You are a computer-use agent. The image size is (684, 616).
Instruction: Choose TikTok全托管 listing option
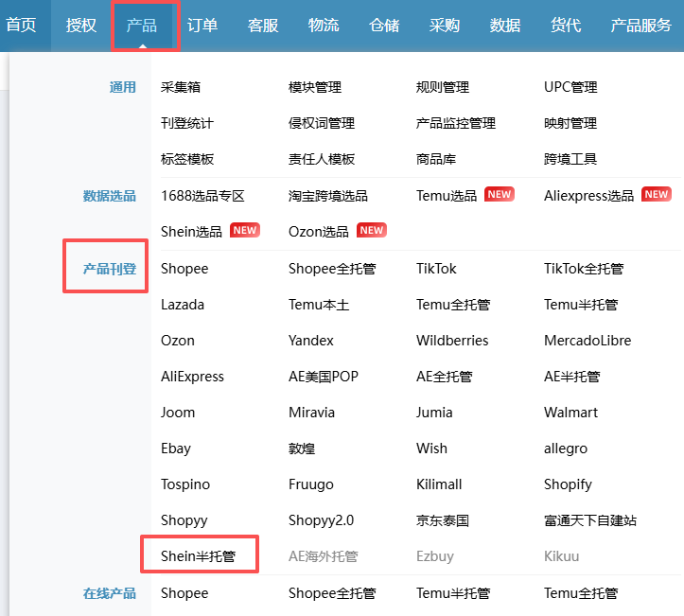584,269
